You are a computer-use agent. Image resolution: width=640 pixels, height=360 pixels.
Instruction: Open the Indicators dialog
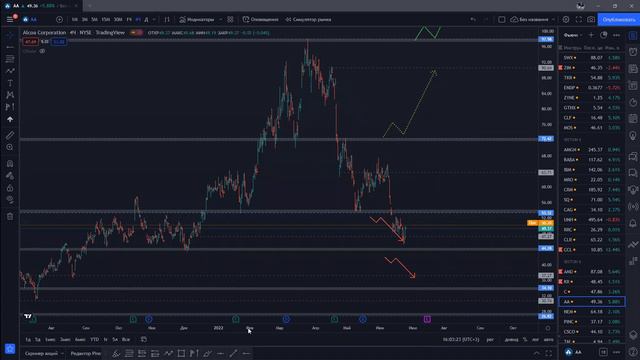click(196, 19)
